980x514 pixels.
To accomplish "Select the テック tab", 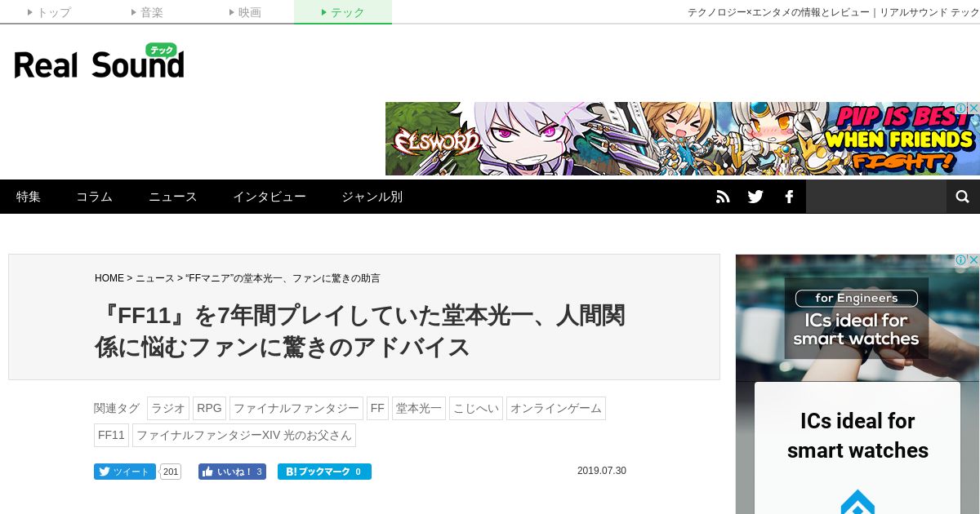I will pyautogui.click(x=343, y=12).
